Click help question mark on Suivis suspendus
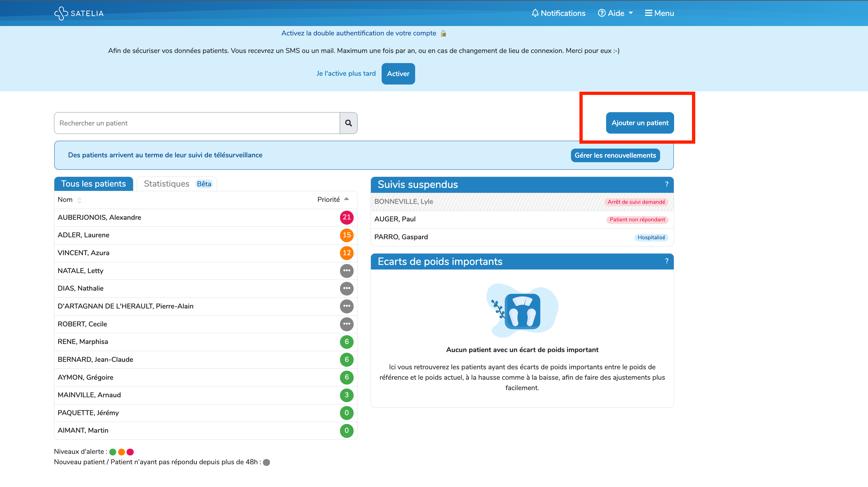Viewport: 868px width, 487px height. coord(666,184)
